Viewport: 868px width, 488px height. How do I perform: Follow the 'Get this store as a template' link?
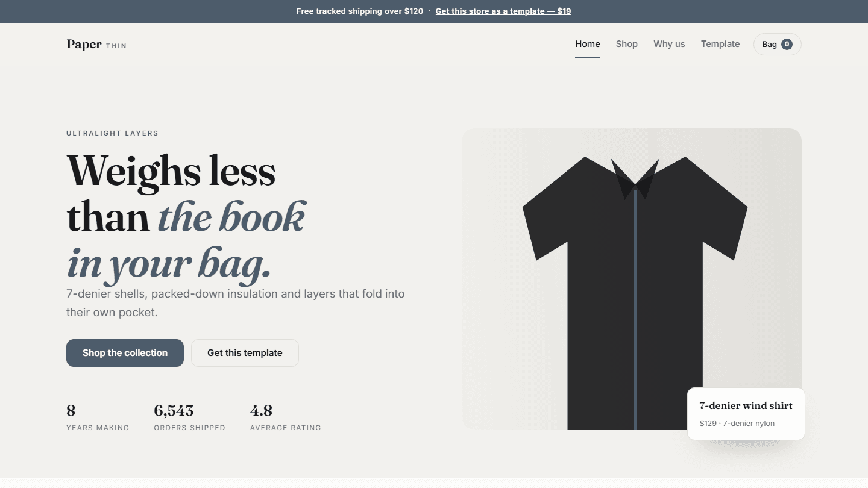coord(503,11)
